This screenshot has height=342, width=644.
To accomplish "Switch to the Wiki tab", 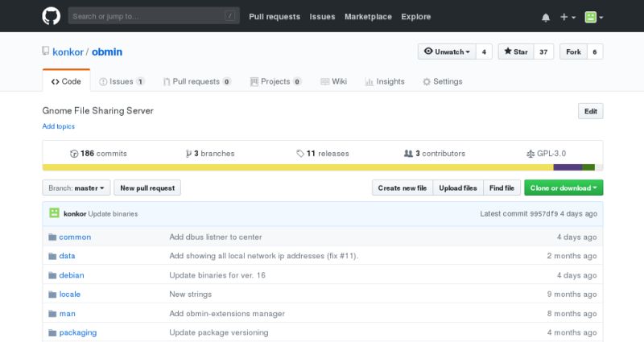I will 333,81.
